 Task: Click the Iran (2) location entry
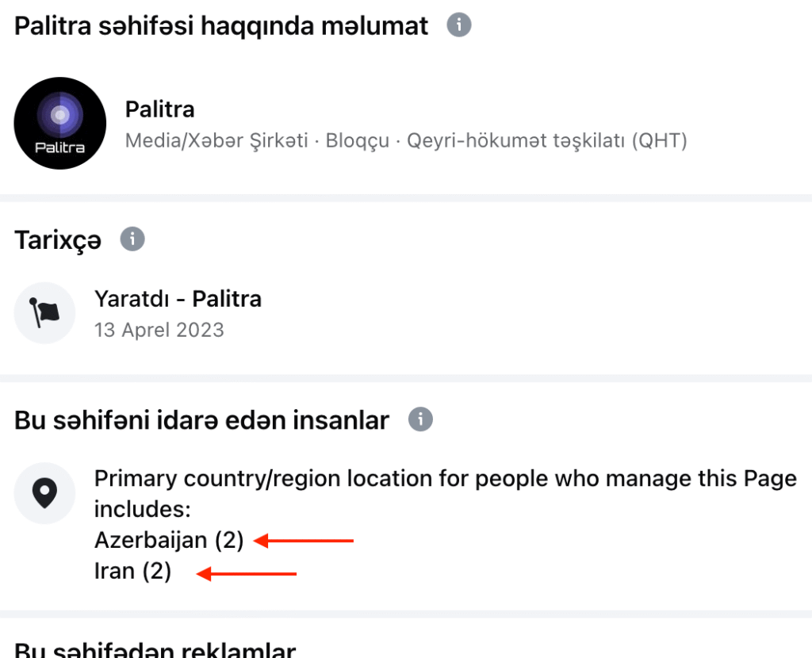132,571
